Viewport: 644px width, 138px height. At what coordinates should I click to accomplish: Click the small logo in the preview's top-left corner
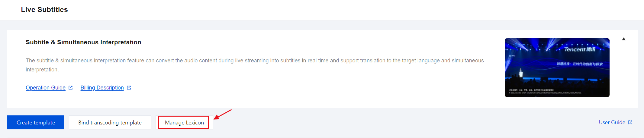512,56
